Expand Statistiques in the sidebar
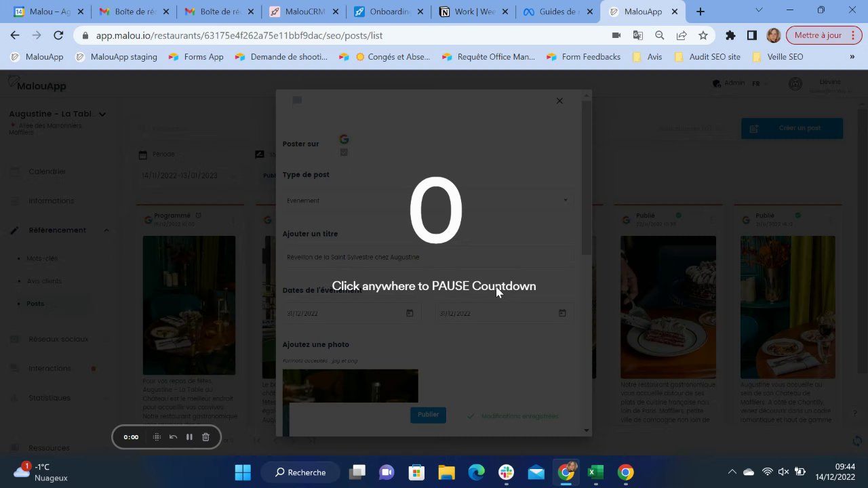Image resolution: width=868 pixels, height=488 pixels. [x=50, y=398]
